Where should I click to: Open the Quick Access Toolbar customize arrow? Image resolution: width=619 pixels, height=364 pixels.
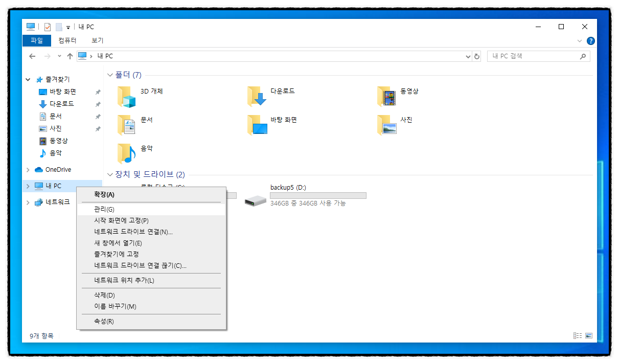(x=68, y=28)
